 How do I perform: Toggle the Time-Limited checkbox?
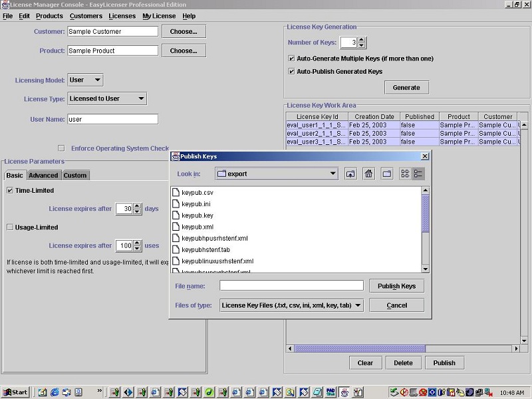pyautogui.click(x=10, y=190)
